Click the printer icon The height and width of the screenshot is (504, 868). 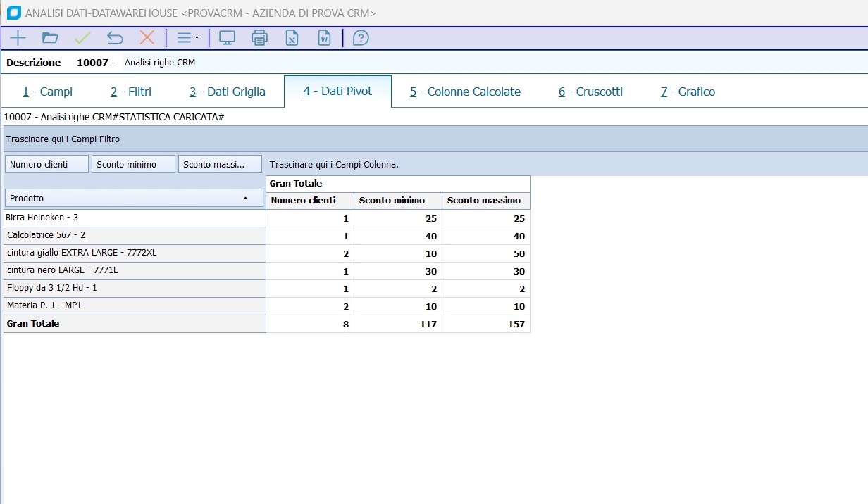coord(259,38)
